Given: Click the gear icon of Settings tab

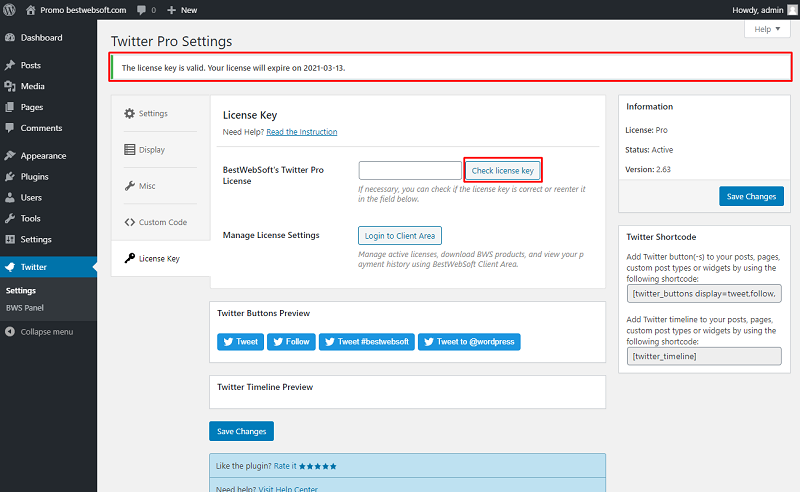Looking at the screenshot, I should click(130, 113).
